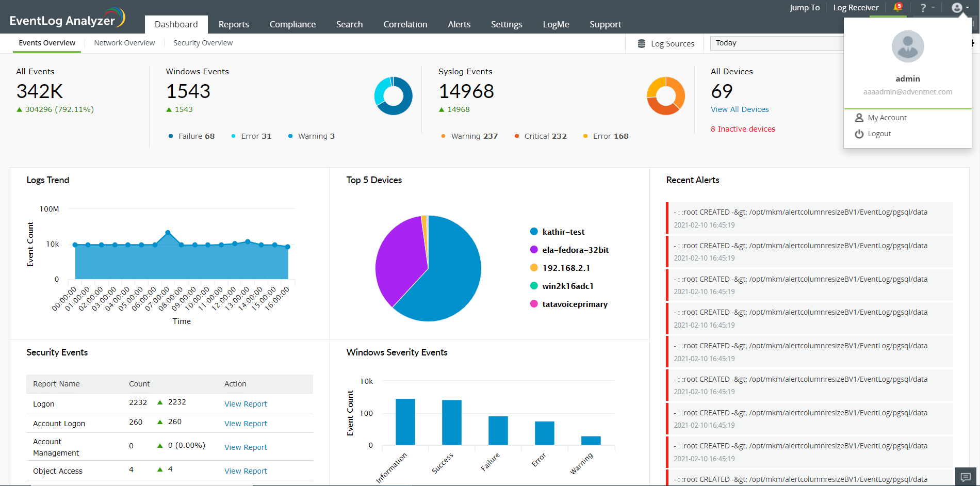Toggle ela-fedora-32bit legend entry
The image size is (980, 486).
[575, 250]
